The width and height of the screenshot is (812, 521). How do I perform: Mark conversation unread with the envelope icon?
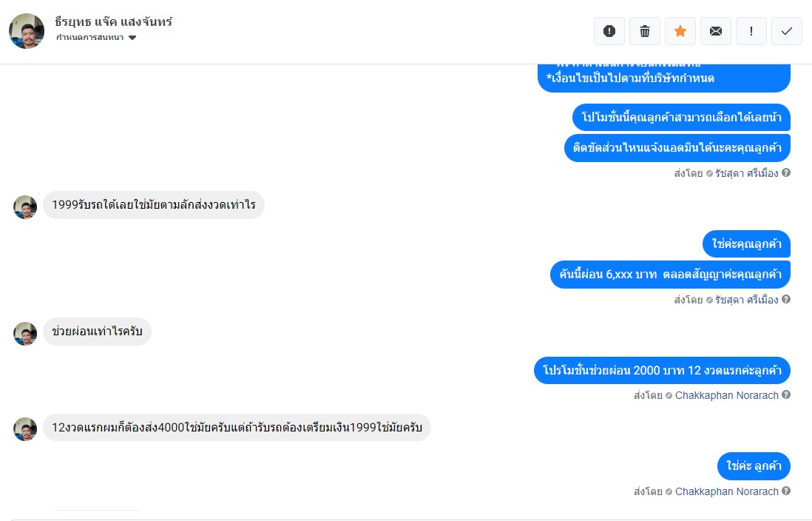pyautogui.click(x=716, y=31)
